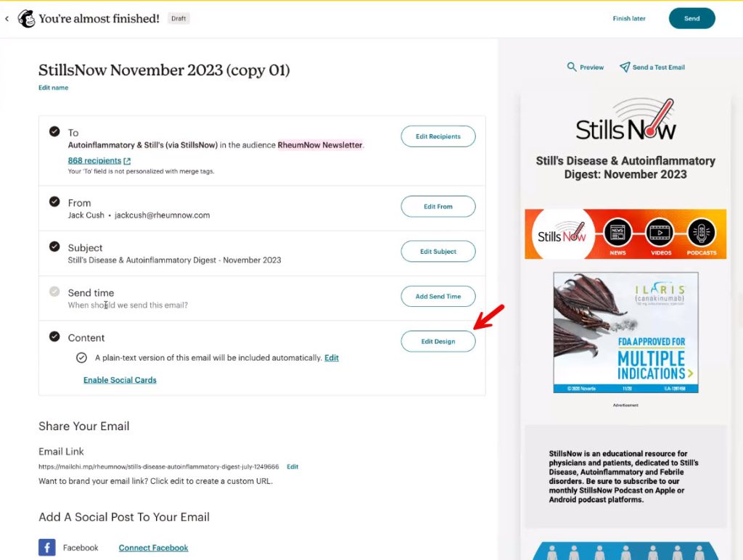Click the Facebook logo icon

[x=47, y=548]
